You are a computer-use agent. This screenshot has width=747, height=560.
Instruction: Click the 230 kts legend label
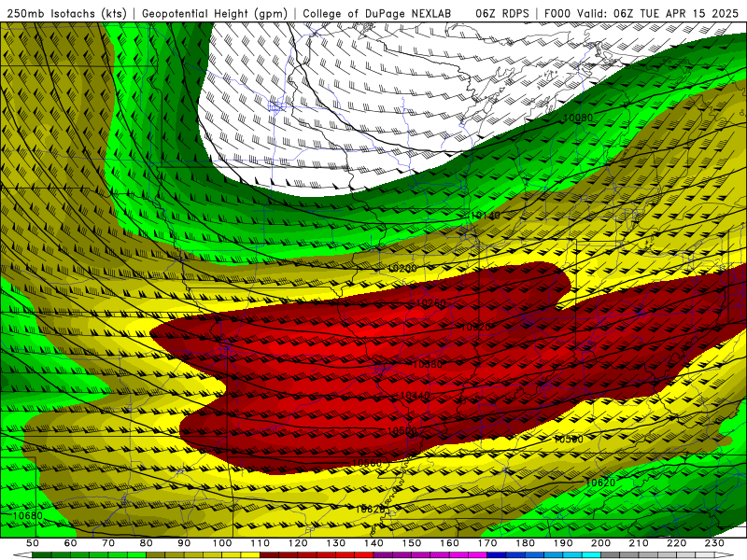tap(714, 543)
